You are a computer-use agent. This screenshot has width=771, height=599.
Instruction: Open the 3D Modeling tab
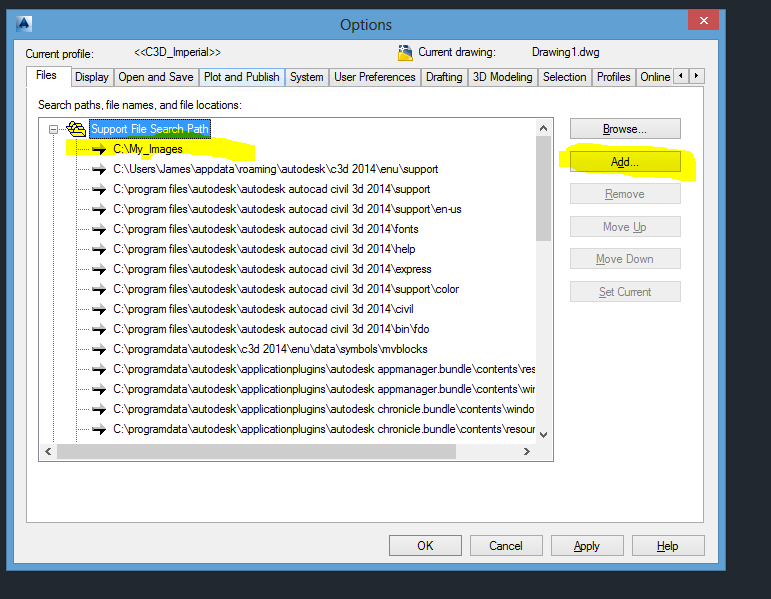[x=503, y=77]
